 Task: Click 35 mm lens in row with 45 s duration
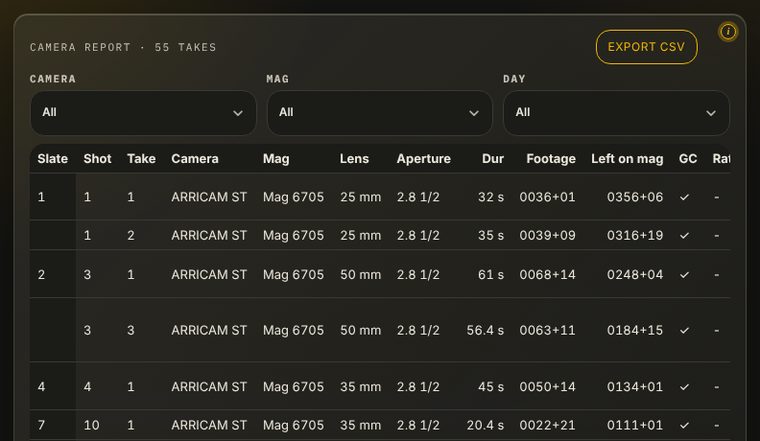pos(360,387)
